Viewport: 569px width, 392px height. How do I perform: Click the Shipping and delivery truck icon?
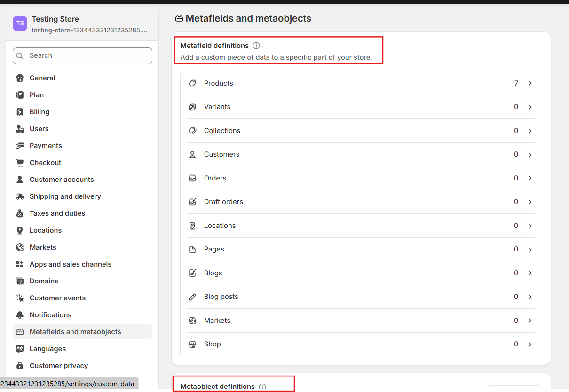(20, 196)
